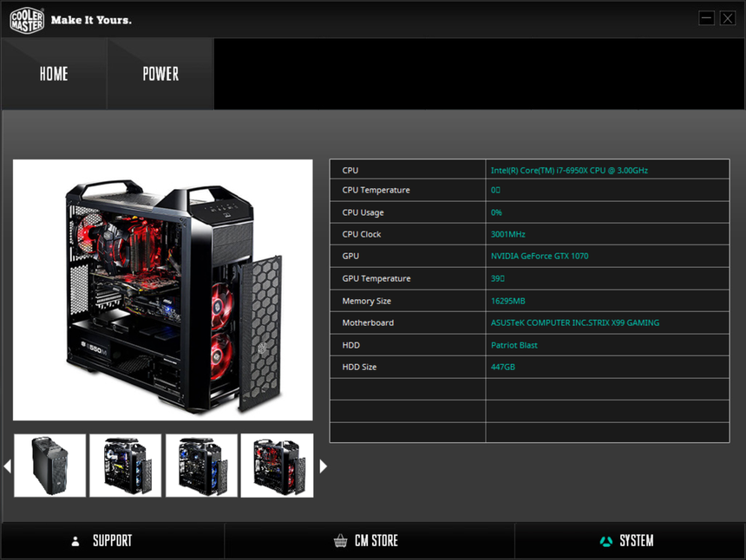Click the Motherboard row label
Screen dimensions: 746x560
pyautogui.click(x=368, y=322)
